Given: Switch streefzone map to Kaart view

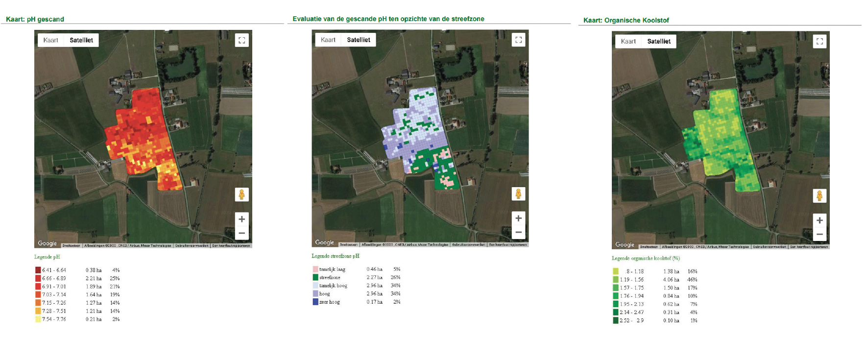Looking at the screenshot, I should [x=328, y=40].
